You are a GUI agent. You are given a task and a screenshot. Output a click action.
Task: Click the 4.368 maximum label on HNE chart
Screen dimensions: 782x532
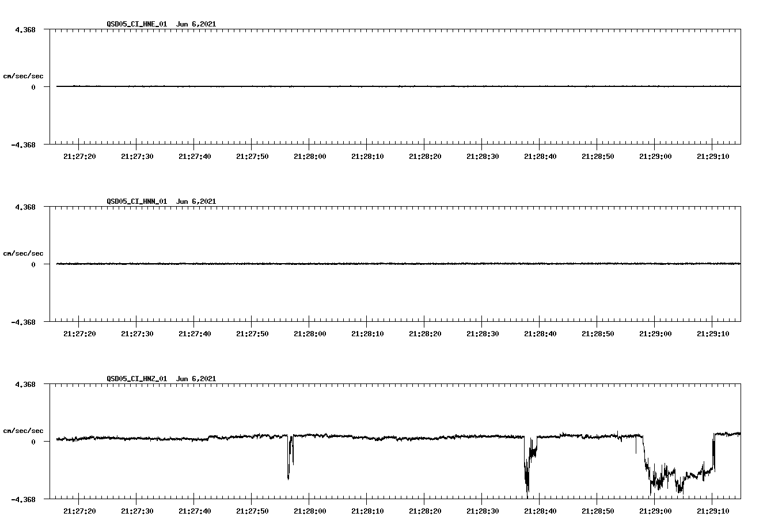tap(25, 29)
